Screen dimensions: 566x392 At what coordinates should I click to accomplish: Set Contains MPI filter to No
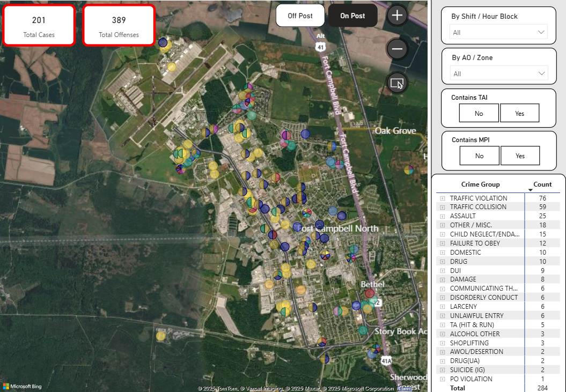480,156
